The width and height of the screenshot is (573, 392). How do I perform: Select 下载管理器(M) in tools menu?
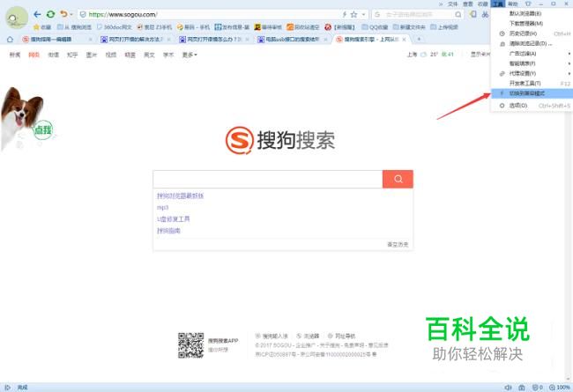coord(532,24)
